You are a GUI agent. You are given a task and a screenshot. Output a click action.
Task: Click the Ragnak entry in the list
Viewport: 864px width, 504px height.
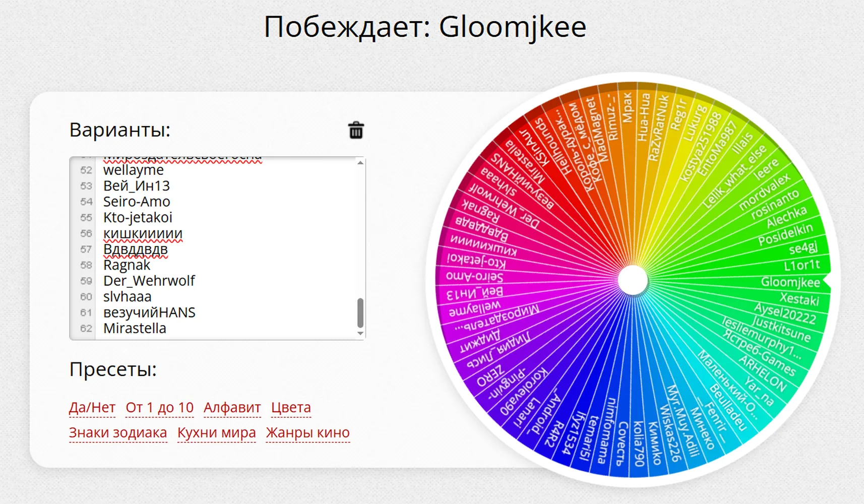[x=127, y=265]
